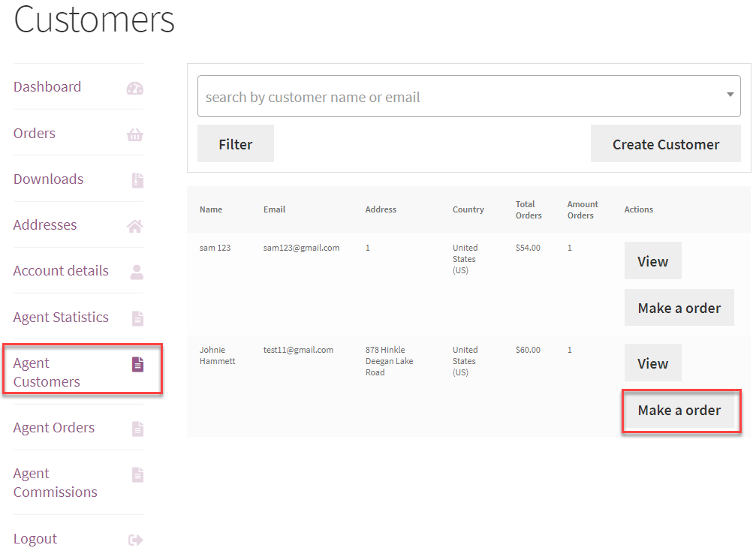This screenshot has height=548, width=756.
Task: Expand the customer search dropdown arrow
Action: click(730, 95)
